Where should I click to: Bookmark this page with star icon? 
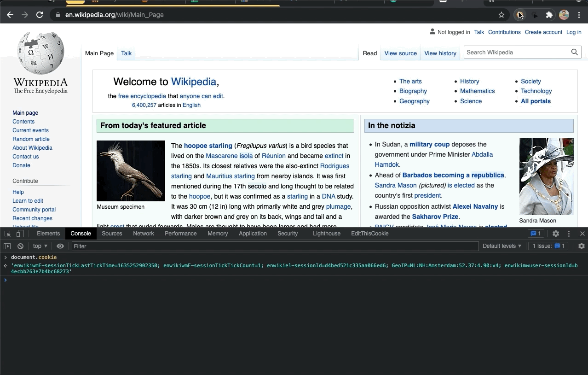(502, 15)
